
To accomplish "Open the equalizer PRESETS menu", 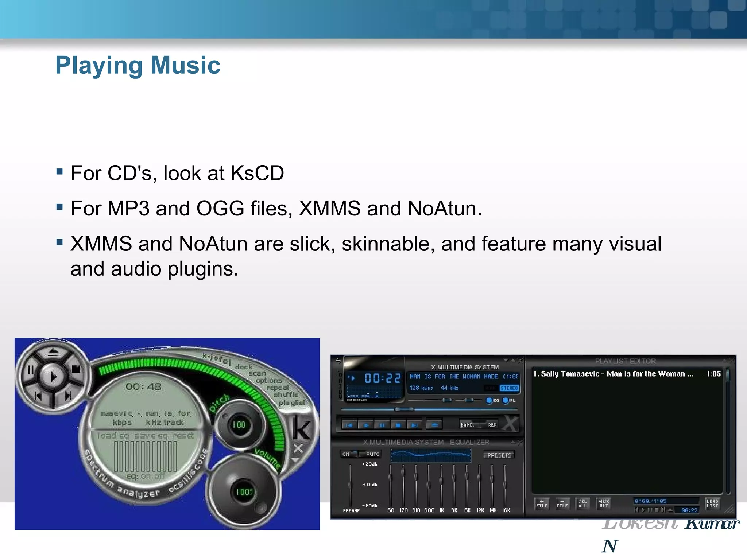I will pos(499,455).
